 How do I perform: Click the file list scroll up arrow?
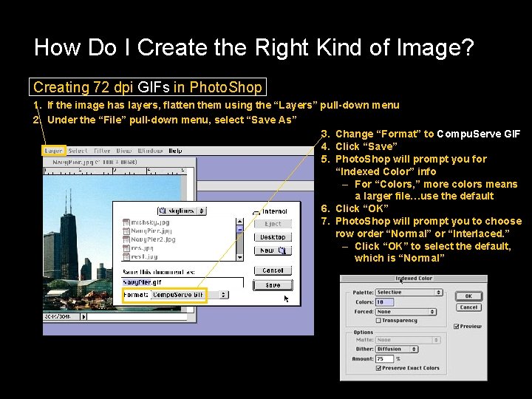pyautogui.click(x=240, y=222)
